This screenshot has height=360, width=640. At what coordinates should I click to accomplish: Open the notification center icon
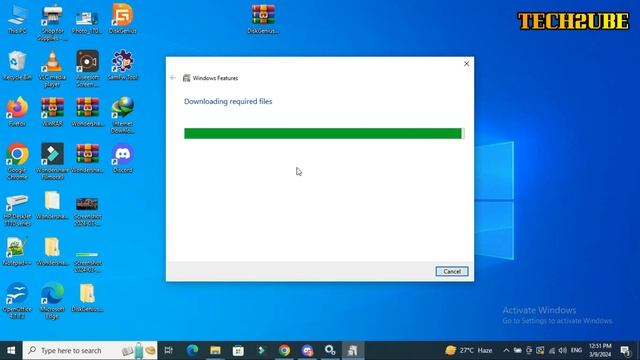pos(625,350)
